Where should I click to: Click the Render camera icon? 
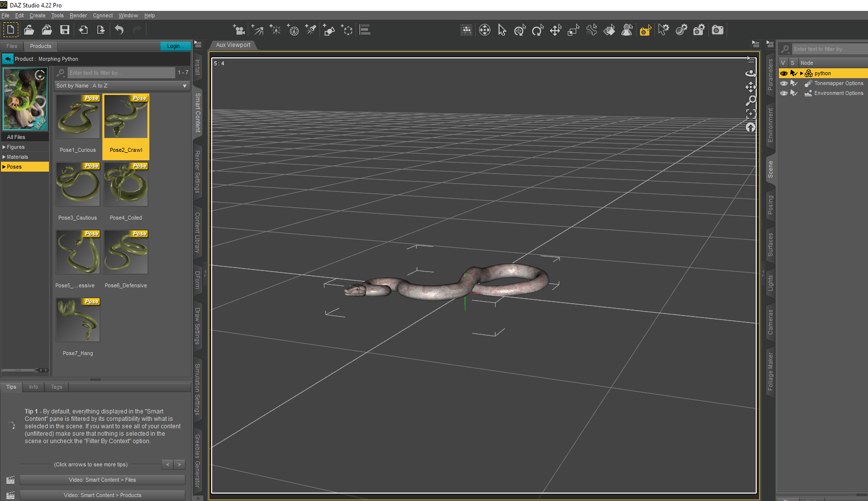(x=717, y=30)
